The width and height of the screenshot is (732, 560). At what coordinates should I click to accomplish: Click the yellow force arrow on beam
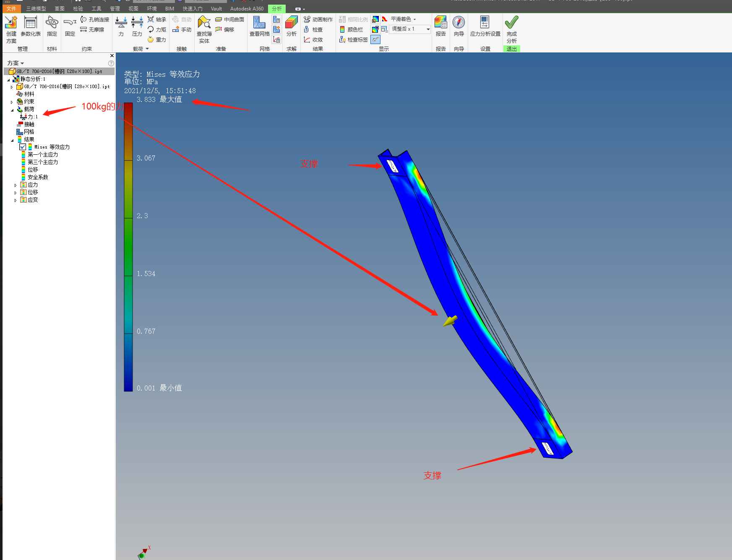coord(450,321)
